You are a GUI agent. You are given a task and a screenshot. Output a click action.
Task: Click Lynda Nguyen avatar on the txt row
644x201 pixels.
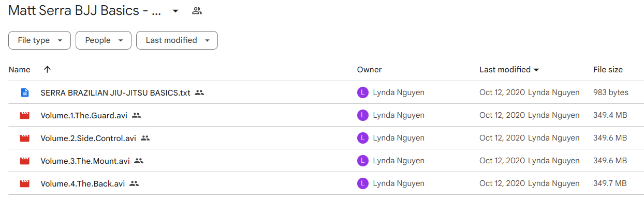(363, 93)
